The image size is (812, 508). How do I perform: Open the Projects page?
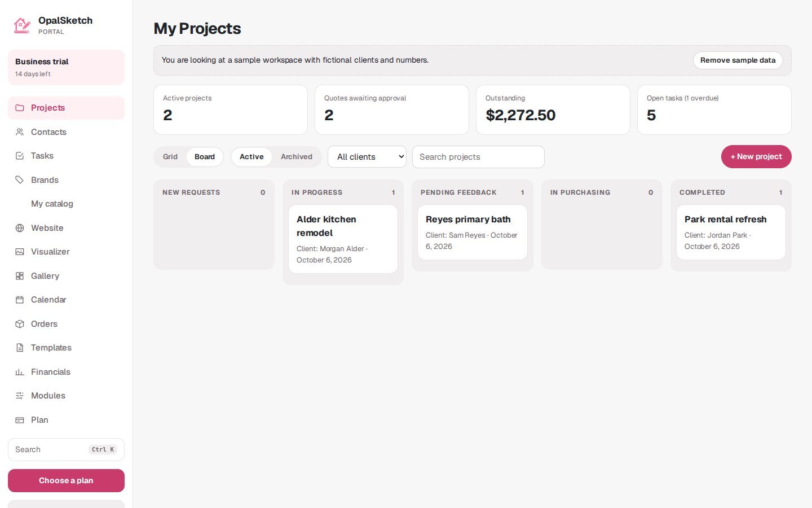pos(66,108)
